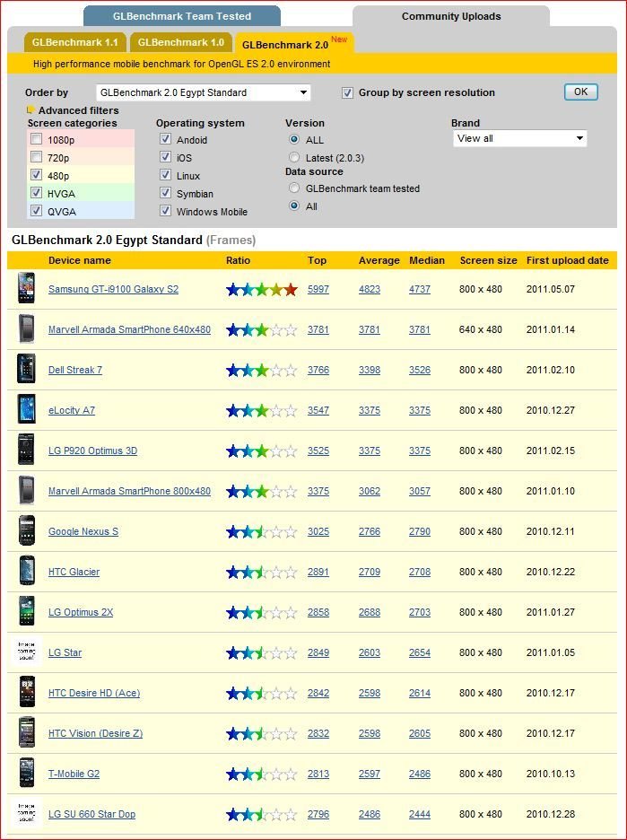This screenshot has width=627, height=840.
Task: Select GLBenchmark team tested data source
Action: 294,188
